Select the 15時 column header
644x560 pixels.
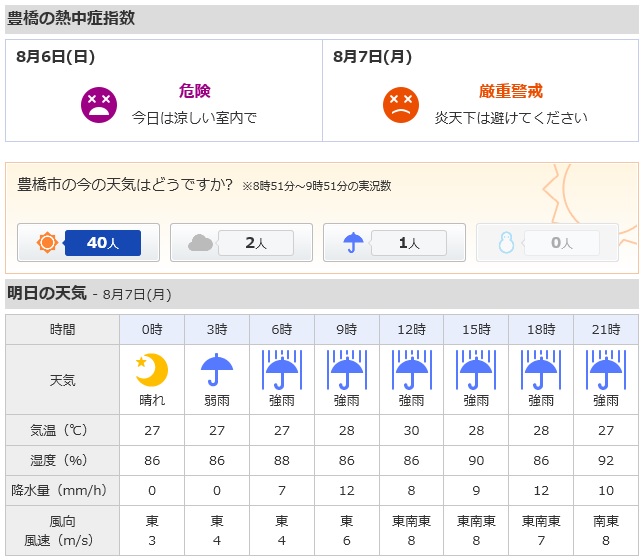pos(476,330)
